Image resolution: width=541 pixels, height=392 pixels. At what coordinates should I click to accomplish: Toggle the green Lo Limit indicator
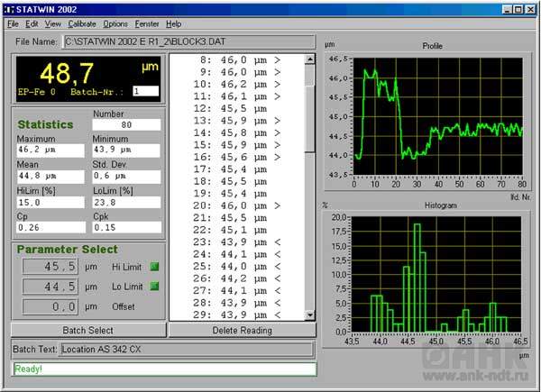coord(154,287)
